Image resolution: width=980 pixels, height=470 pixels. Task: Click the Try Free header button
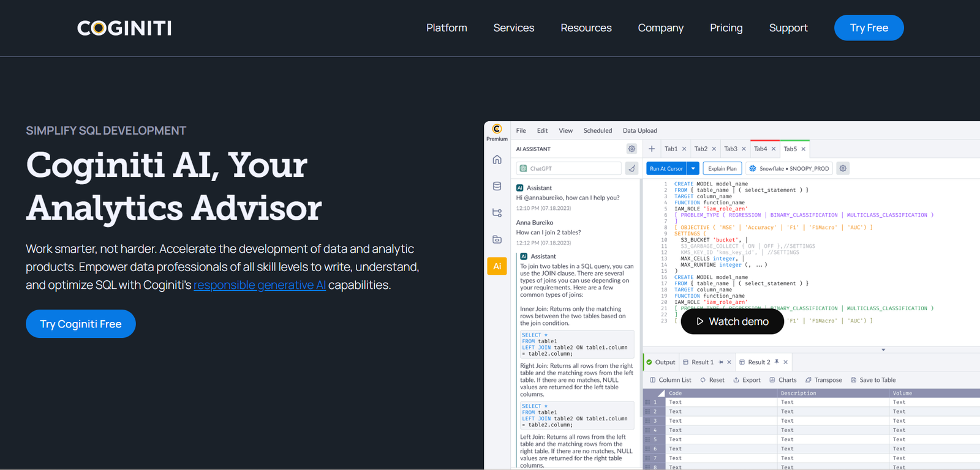[x=869, y=28]
